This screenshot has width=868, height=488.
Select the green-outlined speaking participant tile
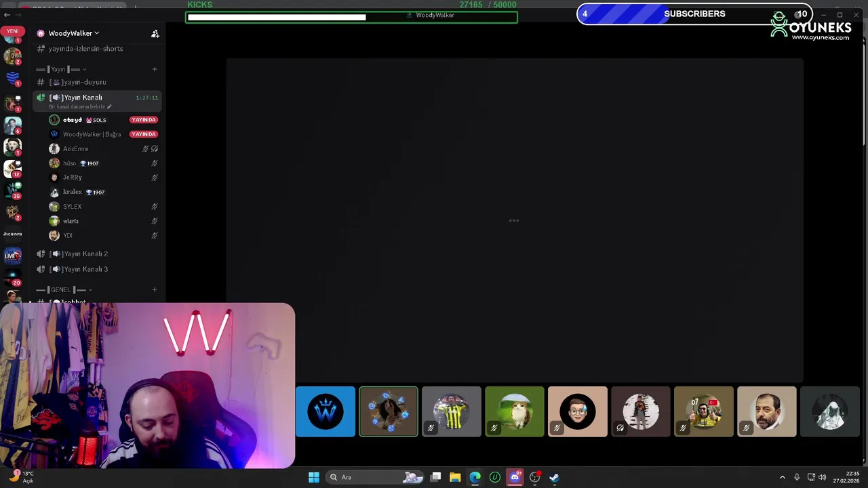tap(389, 411)
